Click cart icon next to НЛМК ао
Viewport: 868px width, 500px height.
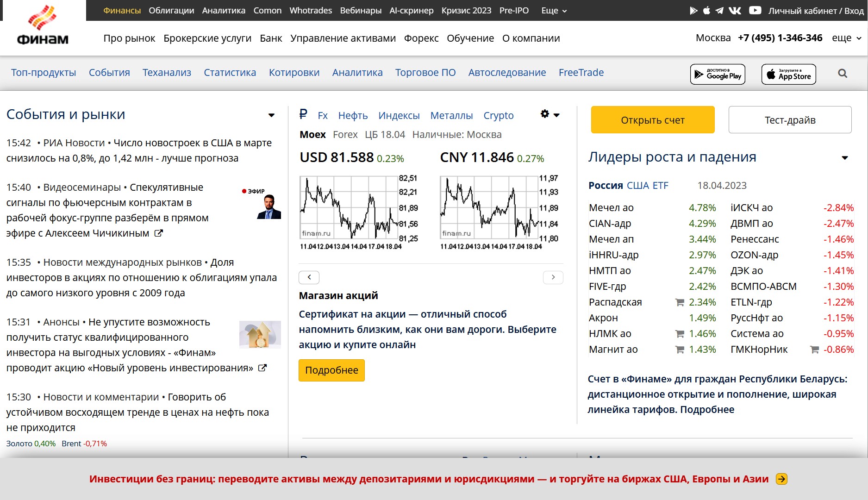[680, 334]
